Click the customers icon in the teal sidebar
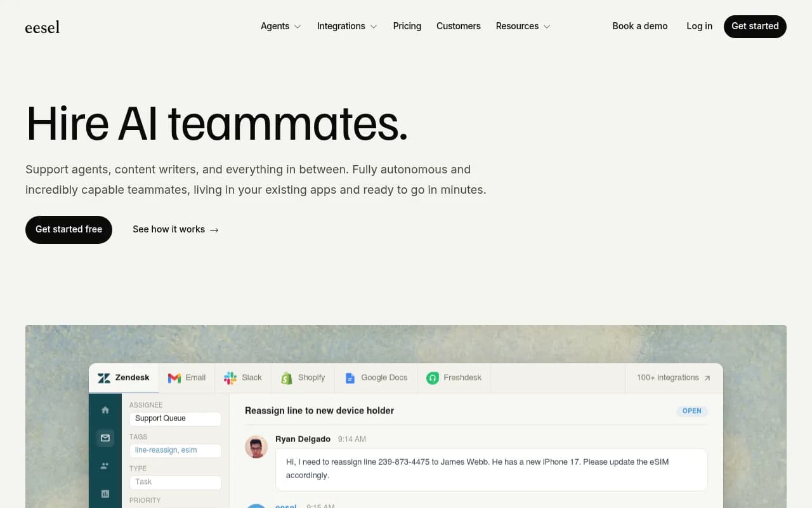Image resolution: width=812 pixels, height=508 pixels. tap(105, 465)
